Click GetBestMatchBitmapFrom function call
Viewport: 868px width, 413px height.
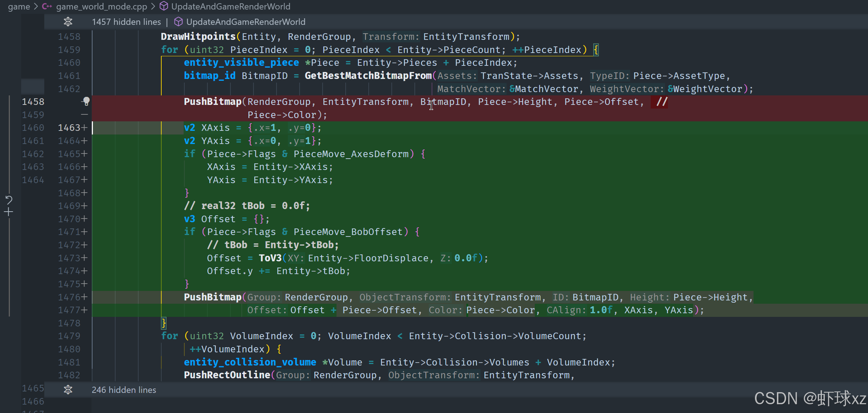368,76
